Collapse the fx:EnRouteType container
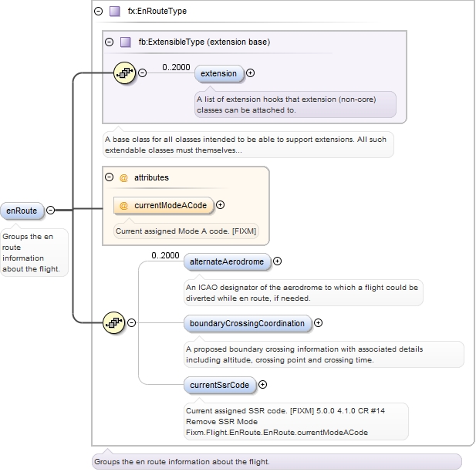The height and width of the screenshot is (472, 476). click(x=97, y=12)
